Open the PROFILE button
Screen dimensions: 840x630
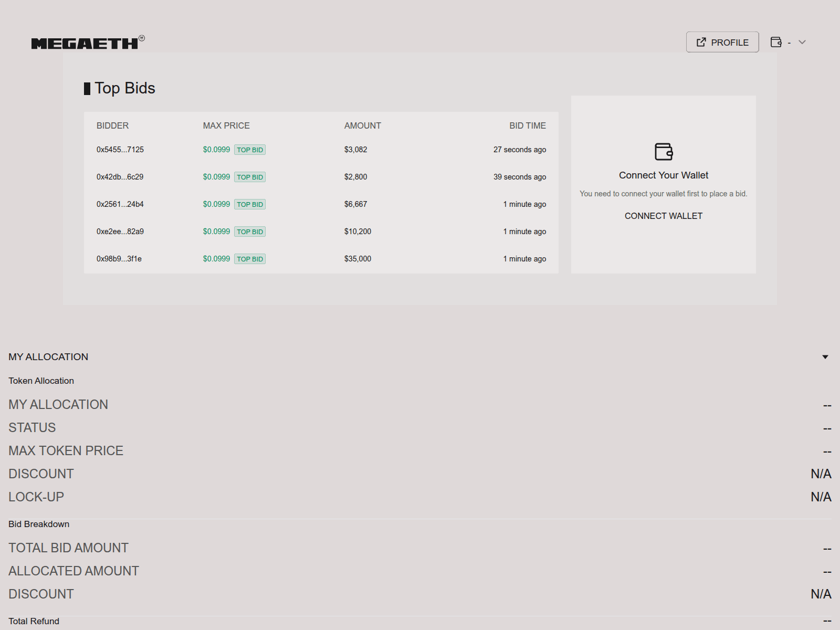(722, 42)
